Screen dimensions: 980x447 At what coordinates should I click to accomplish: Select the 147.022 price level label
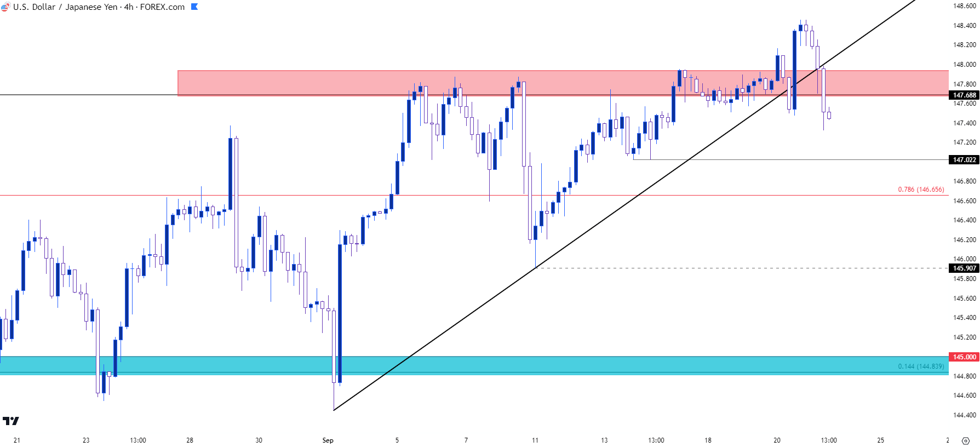(x=964, y=160)
